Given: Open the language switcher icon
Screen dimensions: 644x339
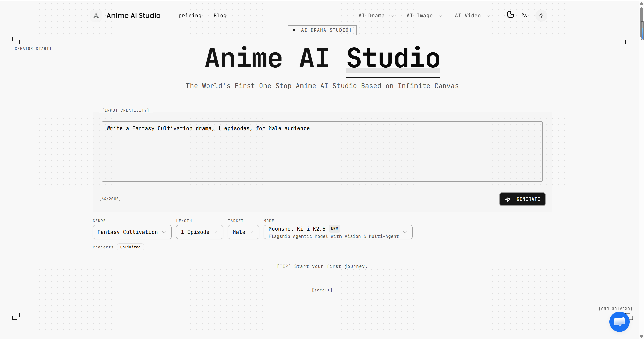Looking at the screenshot, I should [x=524, y=15].
